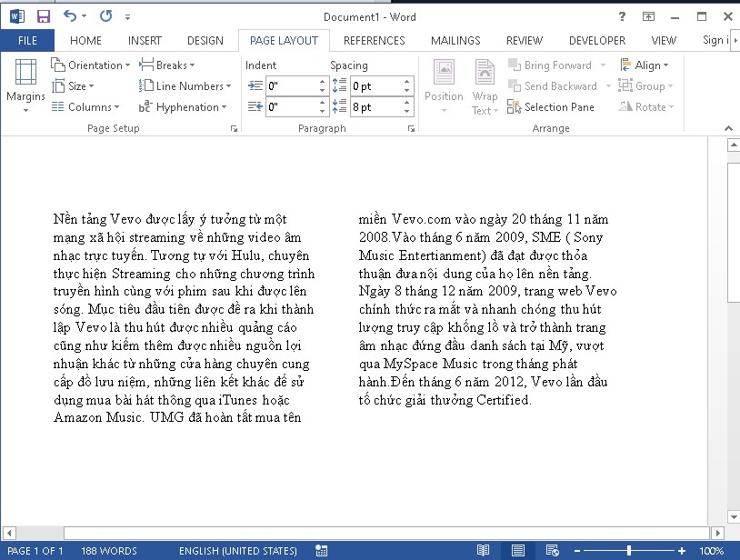Image resolution: width=740 pixels, height=560 pixels.
Task: Click the Spacing After 8 pt field
Action: [x=375, y=107]
